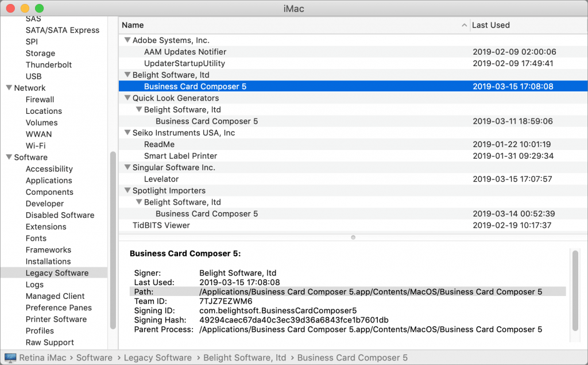This screenshot has width=588, height=365.
Task: Click Legacy Software in the path bar
Action: point(158,358)
